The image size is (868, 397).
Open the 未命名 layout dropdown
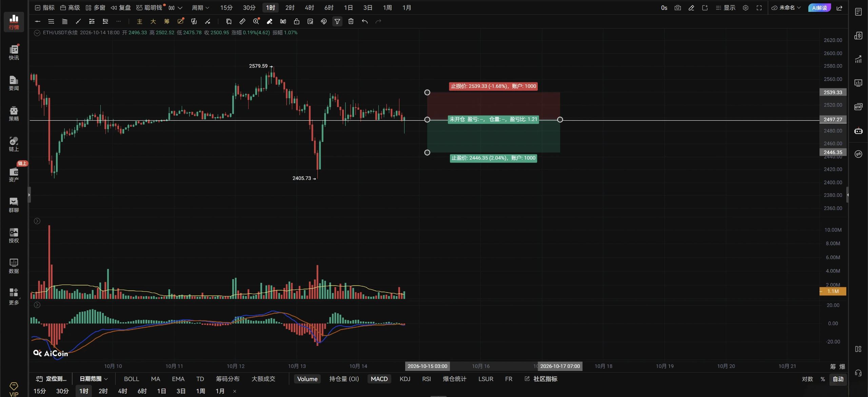786,7
